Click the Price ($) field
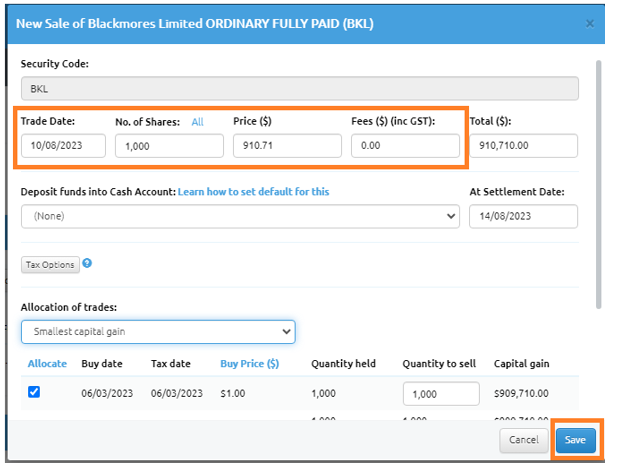This screenshot has height=472, width=617. pos(287,146)
